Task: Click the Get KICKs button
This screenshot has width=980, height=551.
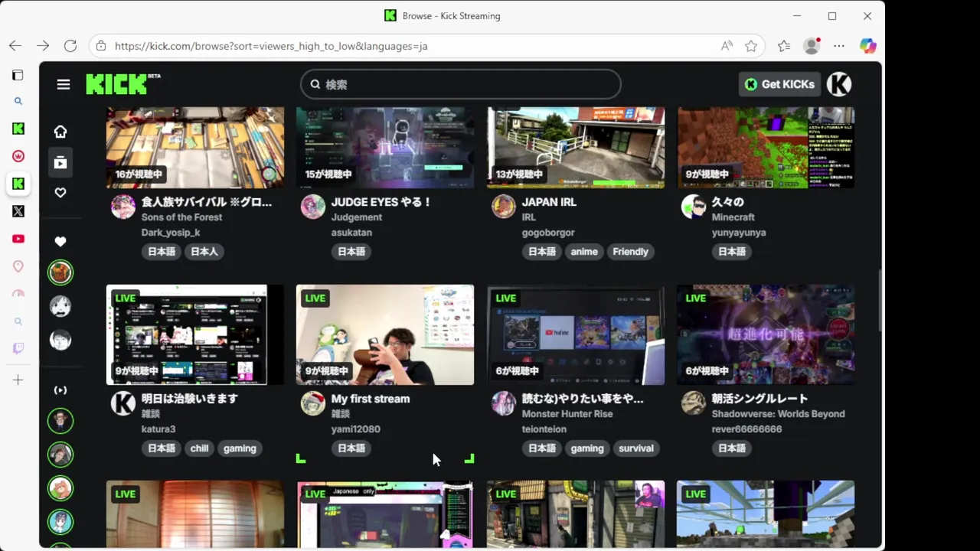Action: (x=779, y=84)
